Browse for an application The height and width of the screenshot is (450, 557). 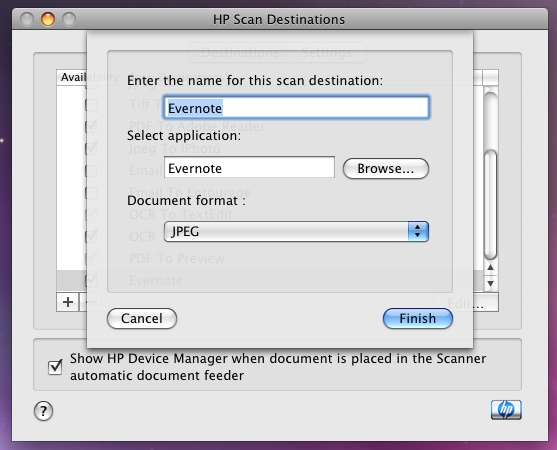(386, 168)
